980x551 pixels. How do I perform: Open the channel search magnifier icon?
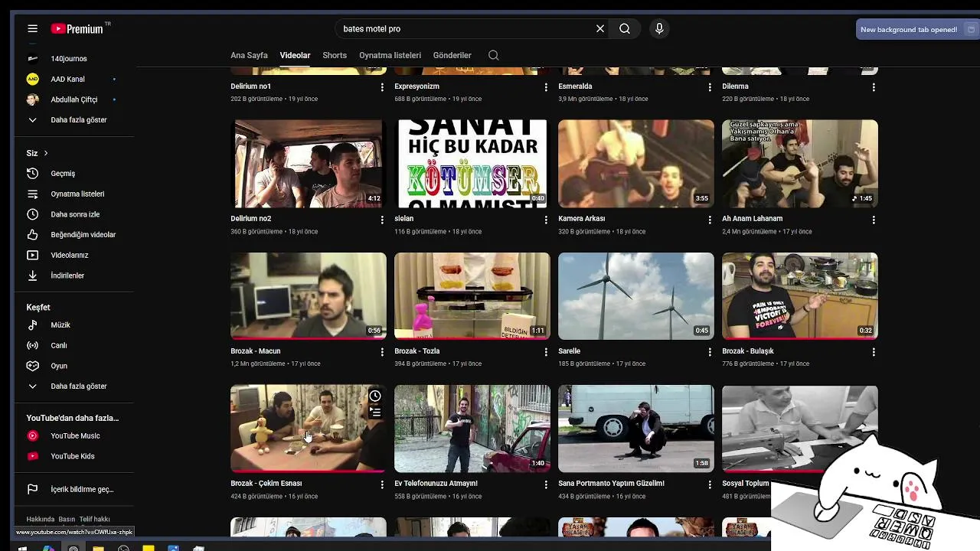tap(493, 55)
